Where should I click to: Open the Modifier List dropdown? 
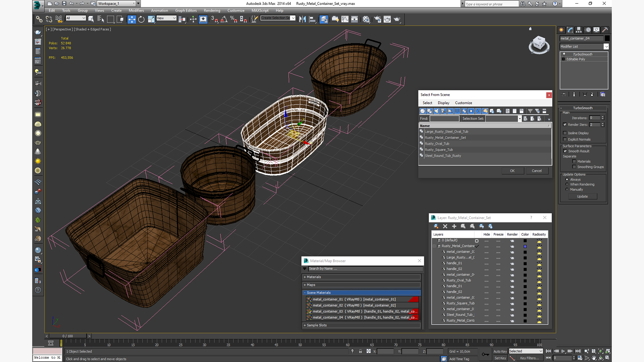(584, 47)
